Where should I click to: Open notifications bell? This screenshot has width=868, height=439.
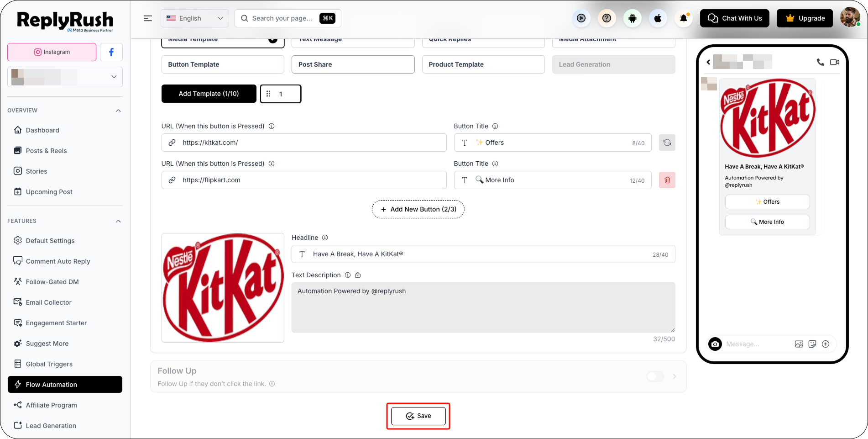click(x=683, y=18)
